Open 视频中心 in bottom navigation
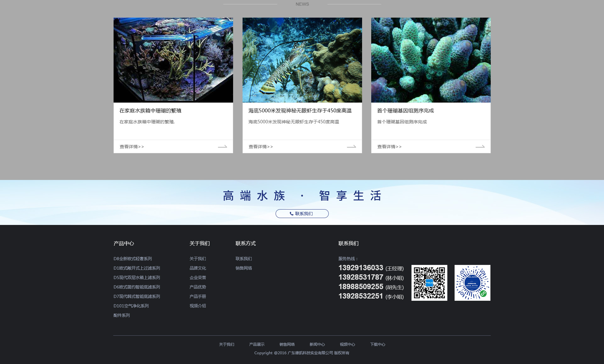The width and height of the screenshot is (604, 364). coord(347,344)
